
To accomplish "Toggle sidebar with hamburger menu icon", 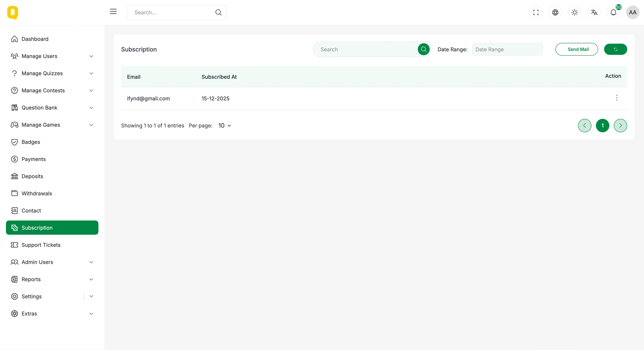I will (x=113, y=12).
